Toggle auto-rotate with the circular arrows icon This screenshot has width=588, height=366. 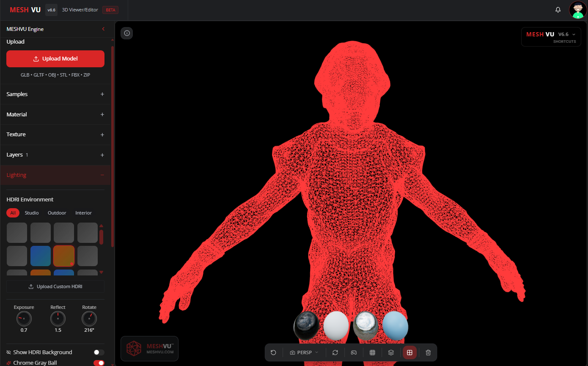click(335, 352)
